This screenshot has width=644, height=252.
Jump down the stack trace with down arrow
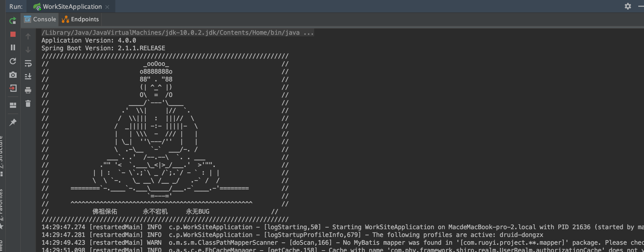(x=28, y=50)
